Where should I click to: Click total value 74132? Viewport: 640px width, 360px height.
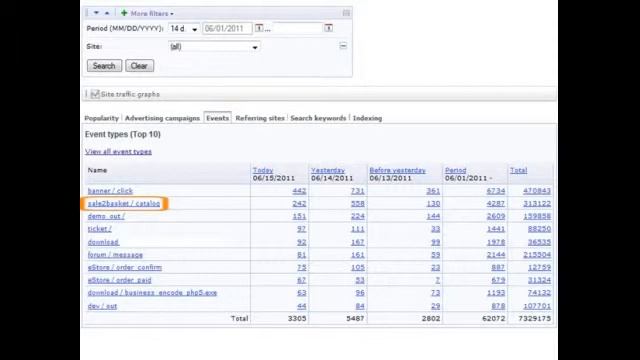click(539, 293)
